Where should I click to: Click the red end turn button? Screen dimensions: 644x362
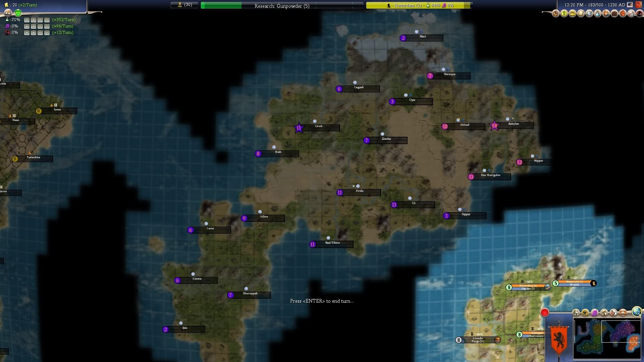point(545,312)
